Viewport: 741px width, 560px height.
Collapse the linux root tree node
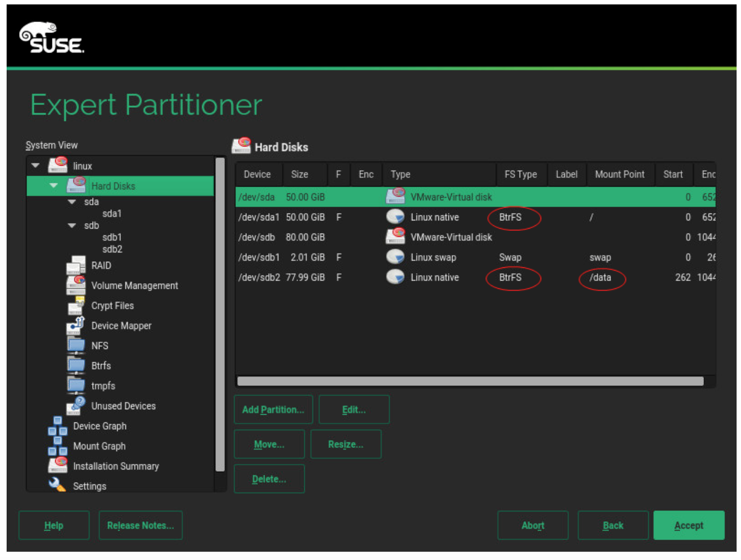[x=36, y=166]
